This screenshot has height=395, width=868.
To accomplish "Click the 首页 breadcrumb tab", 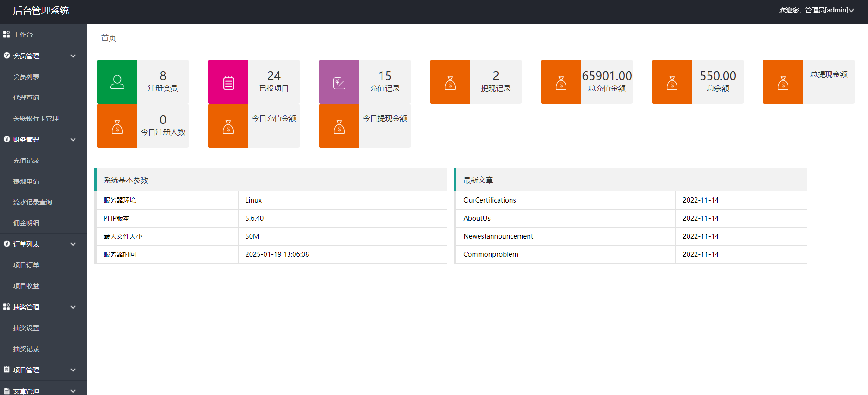I will (109, 38).
